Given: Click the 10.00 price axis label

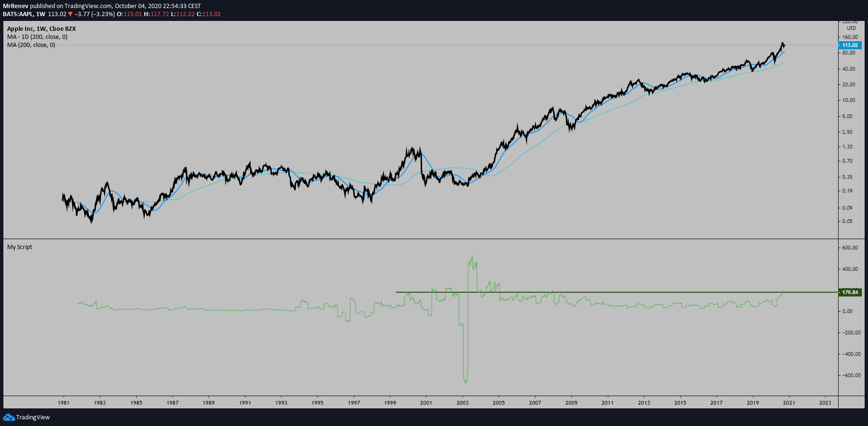Looking at the screenshot, I should tap(849, 100).
